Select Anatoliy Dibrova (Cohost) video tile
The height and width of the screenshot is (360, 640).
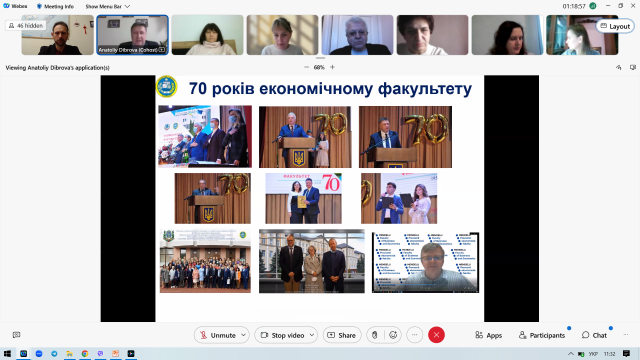[132, 35]
